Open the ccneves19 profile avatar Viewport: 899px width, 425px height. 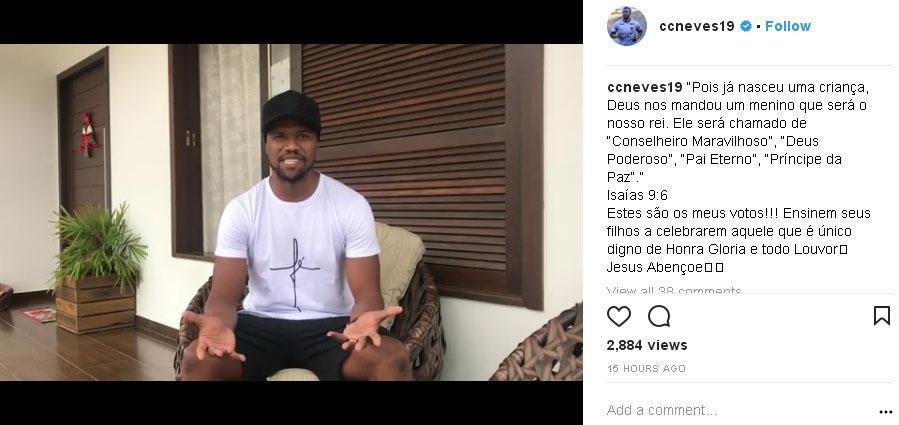(627, 26)
